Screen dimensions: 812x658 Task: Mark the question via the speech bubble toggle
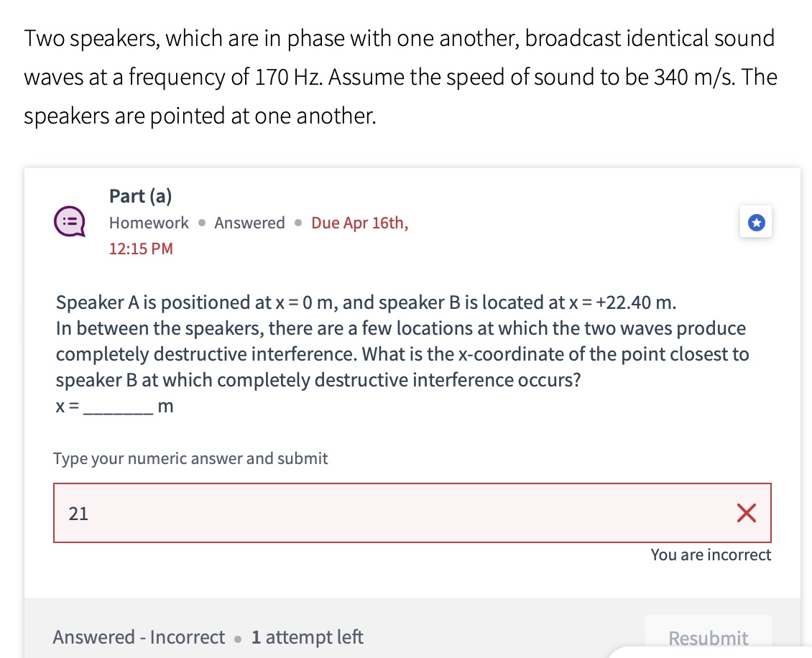click(x=68, y=222)
